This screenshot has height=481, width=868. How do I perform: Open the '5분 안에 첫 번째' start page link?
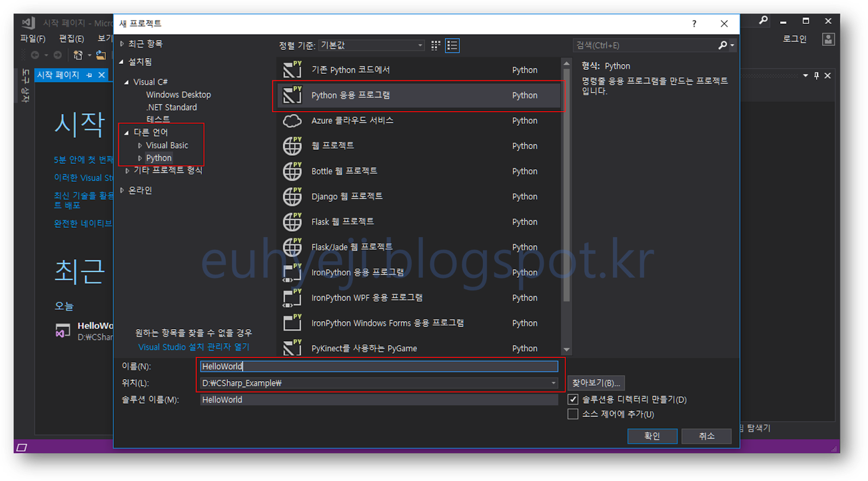83,159
